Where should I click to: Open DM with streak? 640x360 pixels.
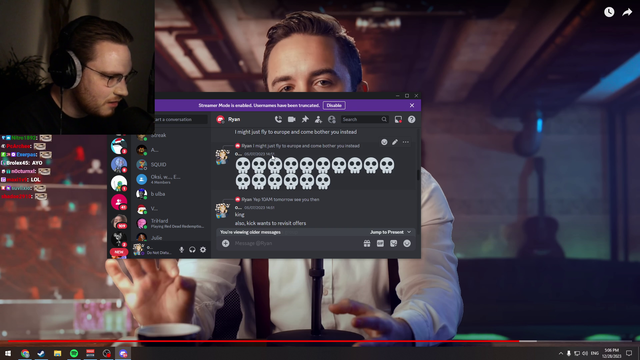tap(171, 135)
